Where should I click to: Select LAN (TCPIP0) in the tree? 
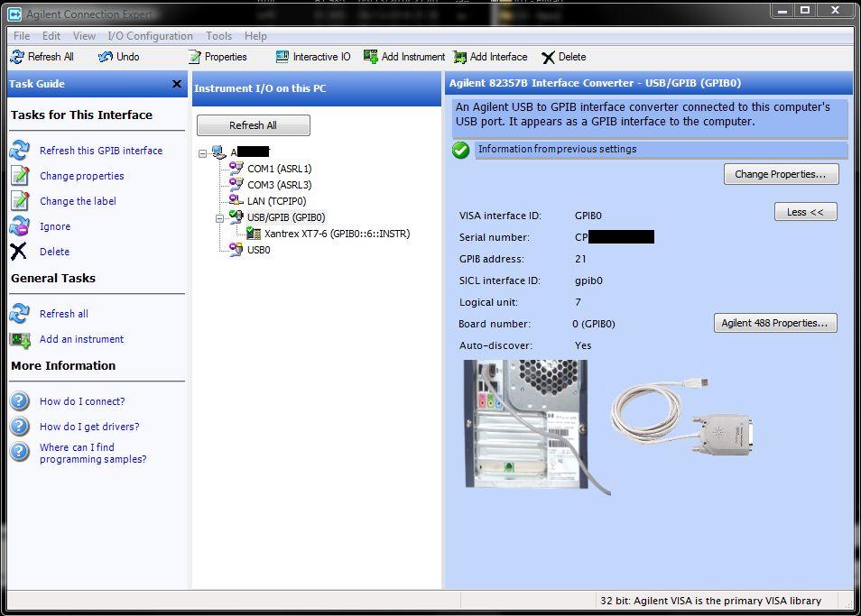[277, 201]
